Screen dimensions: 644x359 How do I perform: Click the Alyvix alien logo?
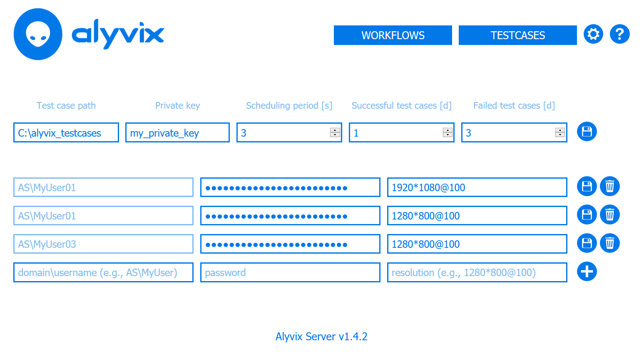[38, 34]
